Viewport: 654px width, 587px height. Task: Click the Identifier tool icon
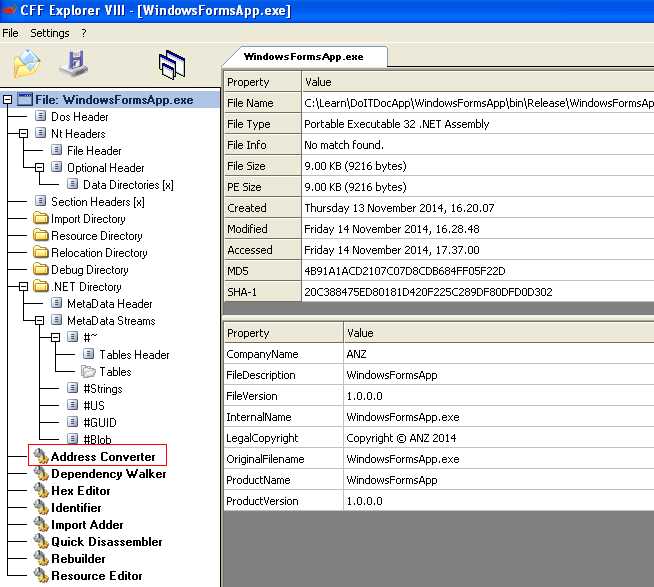point(41,508)
